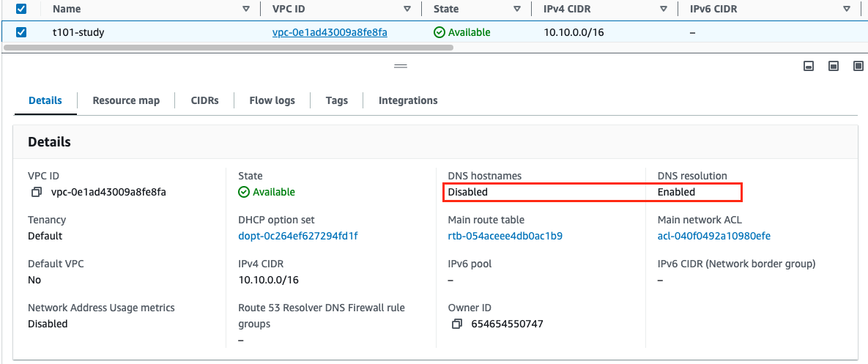The image size is (868, 364).
Task: Uncheck the t101-study row checkbox
Action: (21, 32)
